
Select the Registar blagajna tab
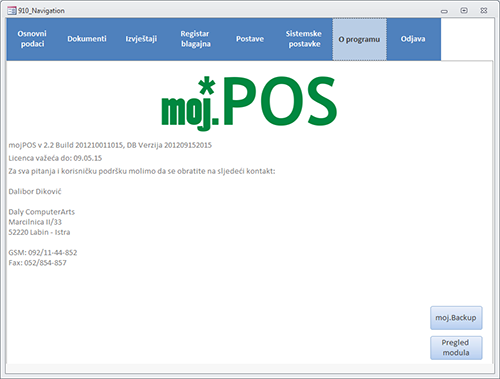(x=196, y=39)
